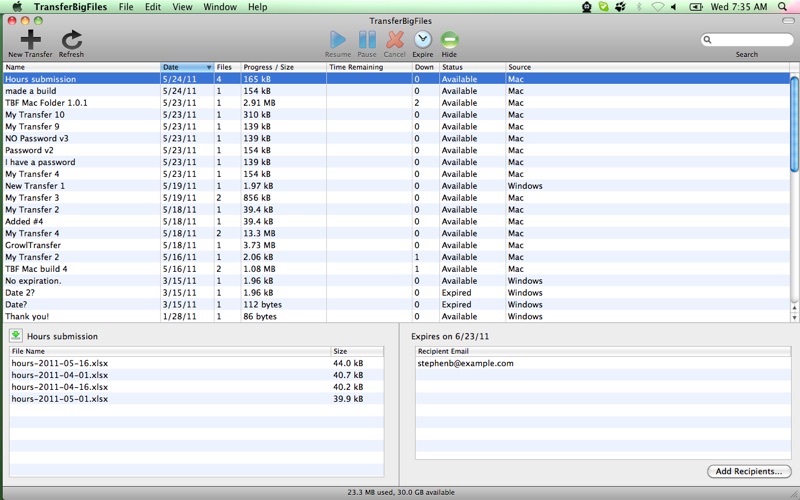
Task: Click the File Name column header in details
Action: [170, 351]
